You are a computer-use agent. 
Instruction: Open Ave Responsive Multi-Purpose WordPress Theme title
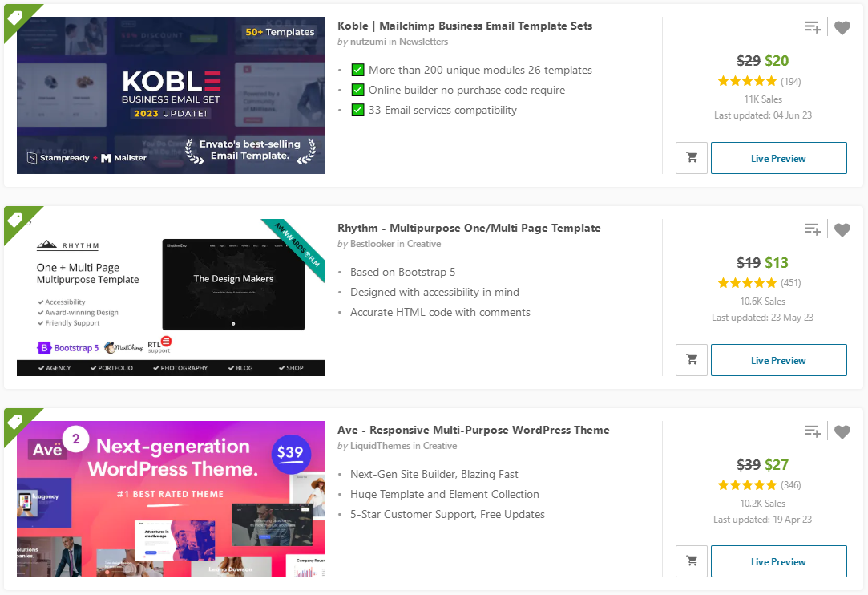(x=474, y=431)
